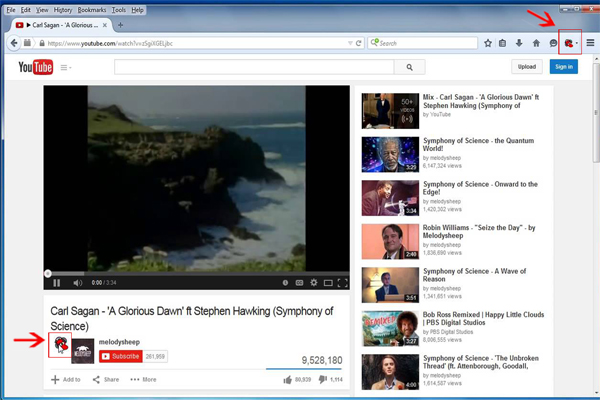Screen dimensions: 600x400
Task: Click the YouTube search magnifier button
Action: (409, 67)
